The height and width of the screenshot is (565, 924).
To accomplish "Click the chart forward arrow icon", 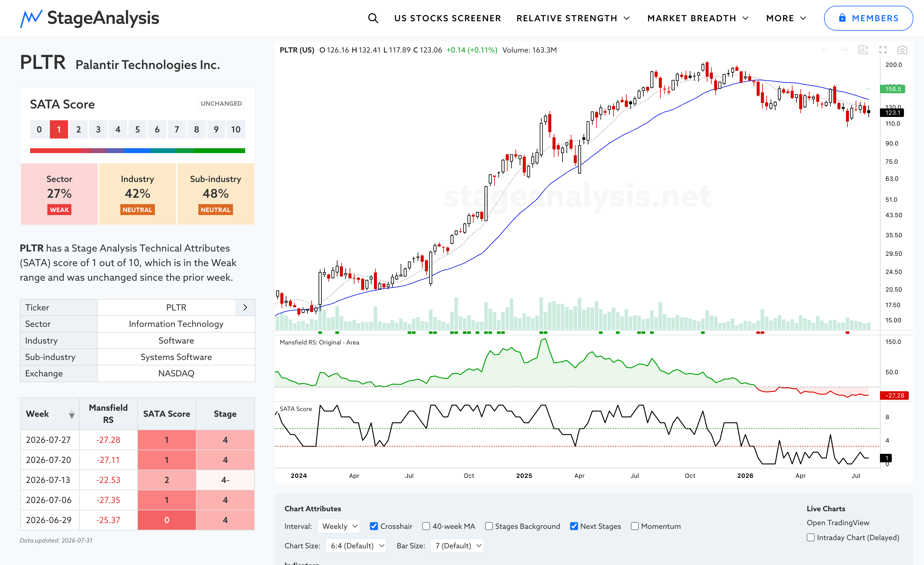I will pos(844,50).
